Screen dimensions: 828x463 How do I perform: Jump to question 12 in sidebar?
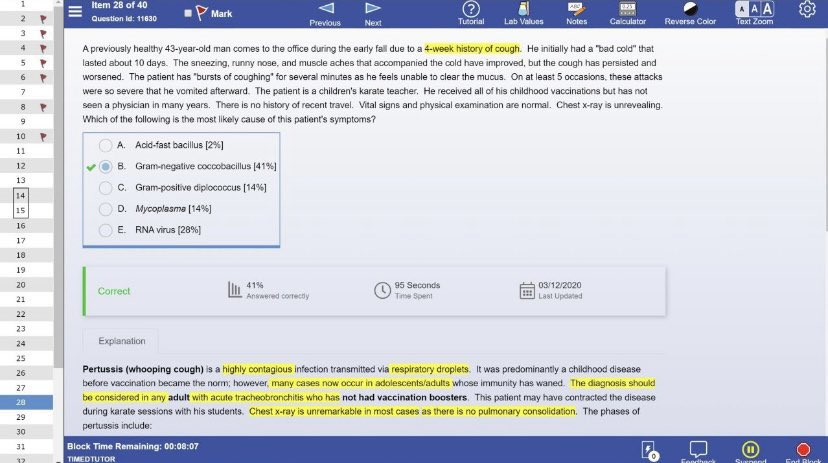26,166
